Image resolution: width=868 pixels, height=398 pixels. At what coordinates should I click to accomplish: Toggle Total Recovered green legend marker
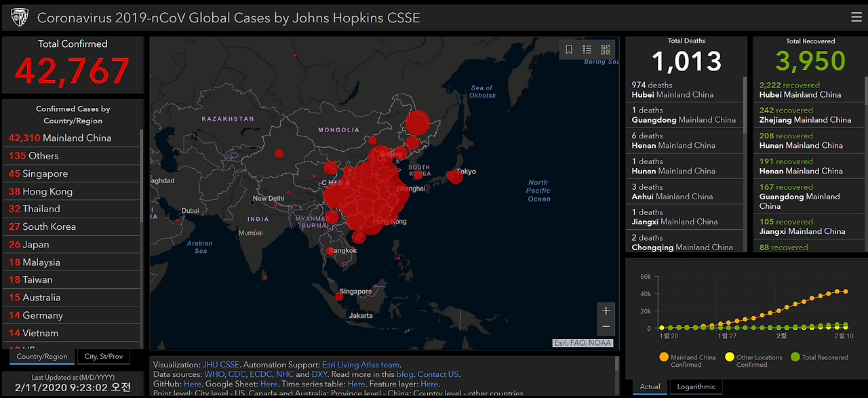795,357
